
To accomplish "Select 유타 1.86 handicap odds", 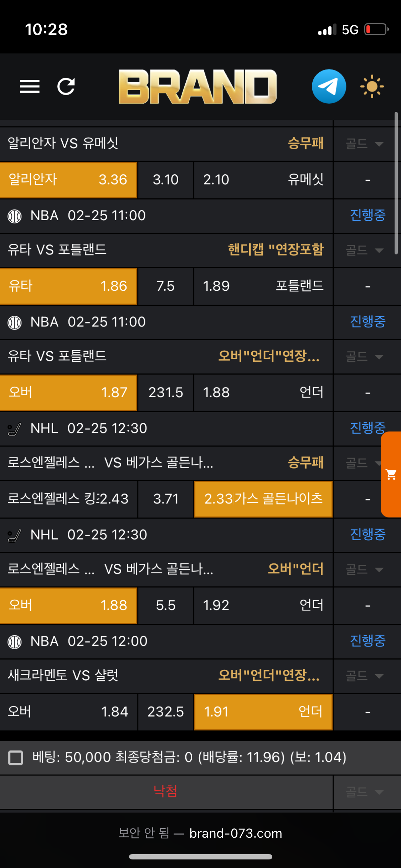I will (x=68, y=286).
